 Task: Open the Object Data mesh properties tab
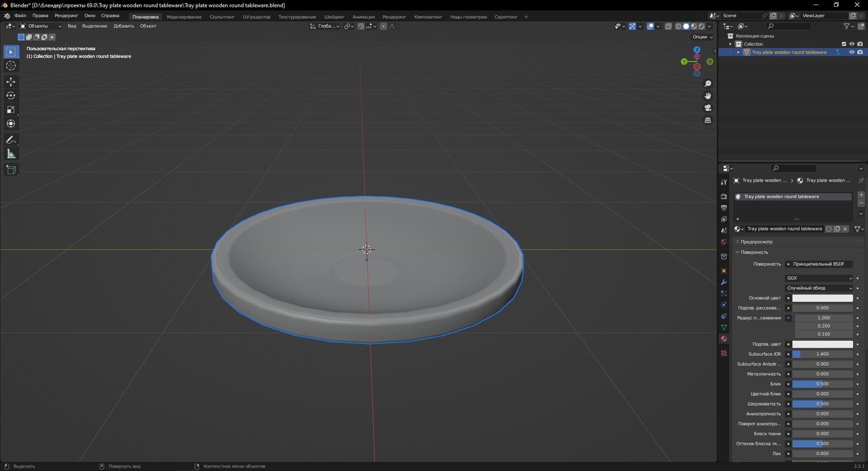coord(724,327)
